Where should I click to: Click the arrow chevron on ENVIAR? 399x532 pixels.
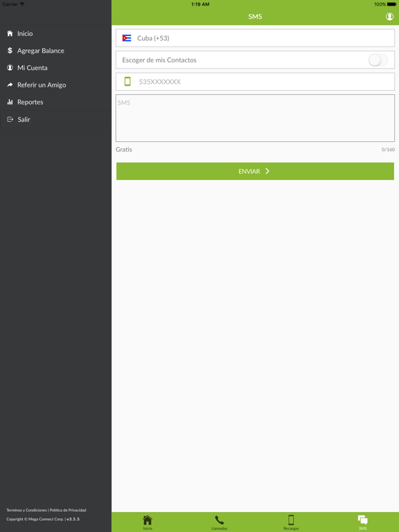pyautogui.click(x=267, y=171)
